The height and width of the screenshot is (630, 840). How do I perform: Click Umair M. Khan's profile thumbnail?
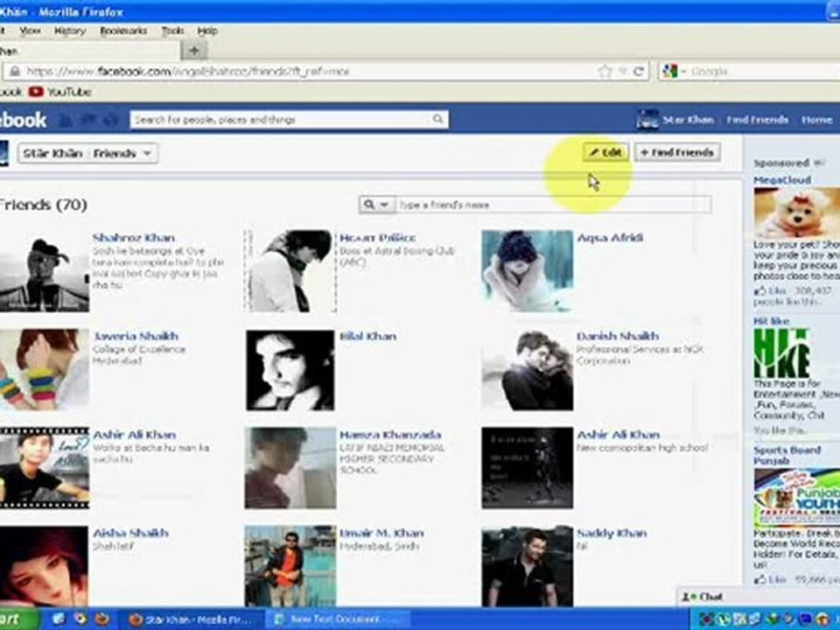pos(290,566)
